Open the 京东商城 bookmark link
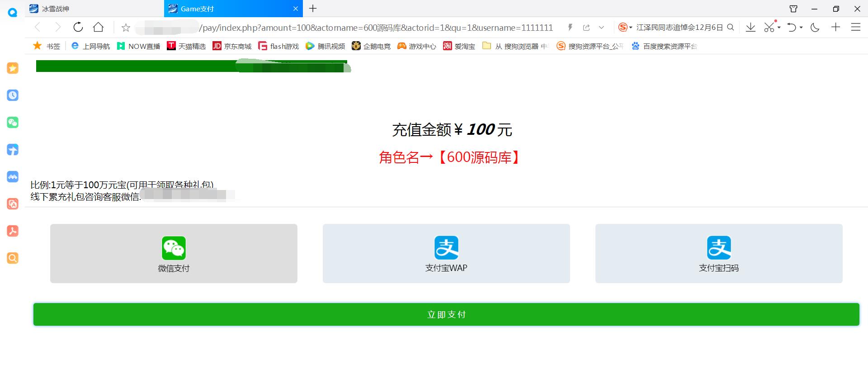 [x=232, y=46]
